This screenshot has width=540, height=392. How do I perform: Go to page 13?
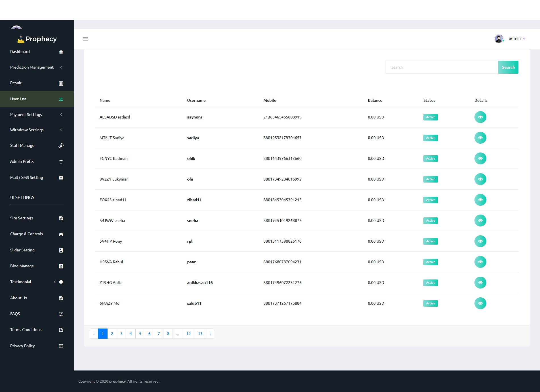coord(200,334)
